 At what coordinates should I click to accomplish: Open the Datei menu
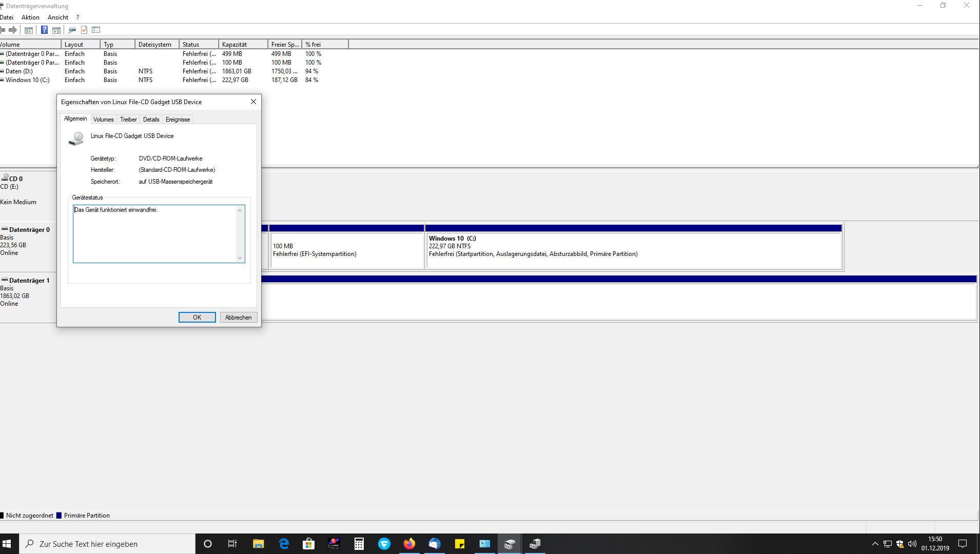tap(7, 17)
